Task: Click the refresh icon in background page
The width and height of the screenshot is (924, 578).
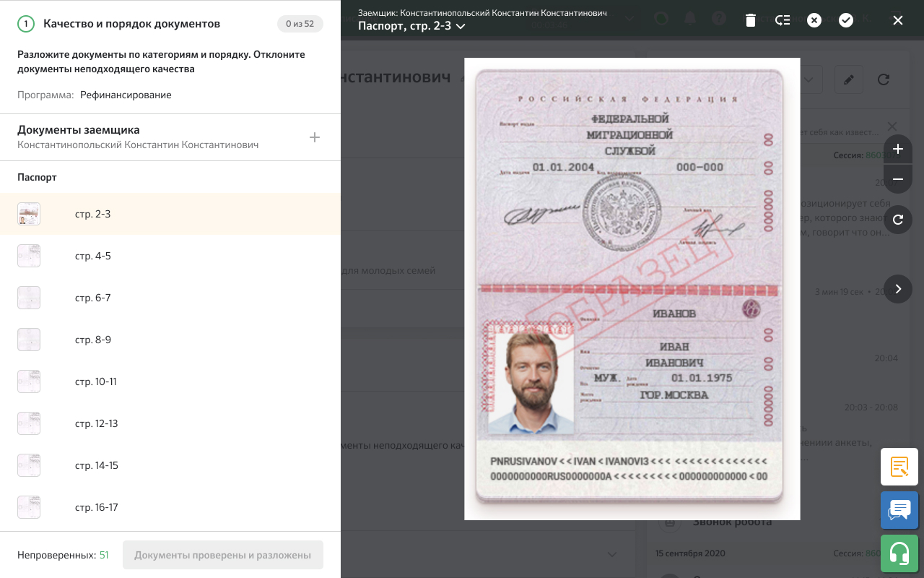Action: 884,79
